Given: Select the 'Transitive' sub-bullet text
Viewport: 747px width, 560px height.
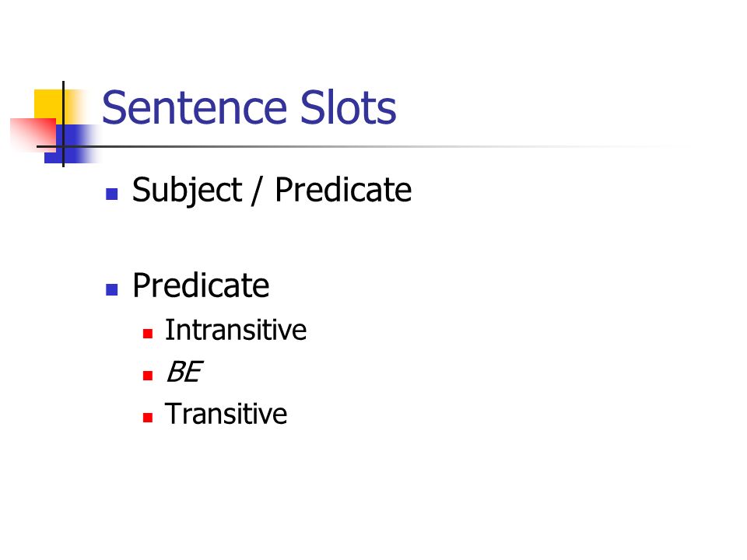Looking at the screenshot, I should (226, 413).
